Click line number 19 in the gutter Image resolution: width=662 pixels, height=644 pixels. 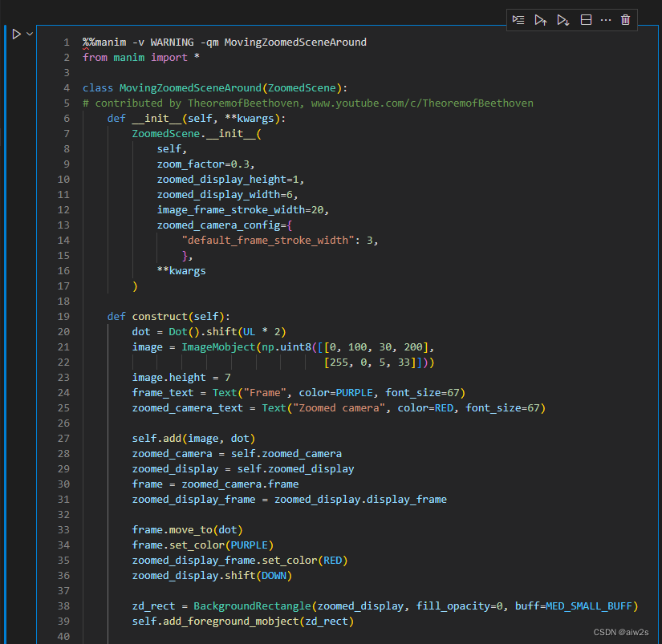click(63, 317)
